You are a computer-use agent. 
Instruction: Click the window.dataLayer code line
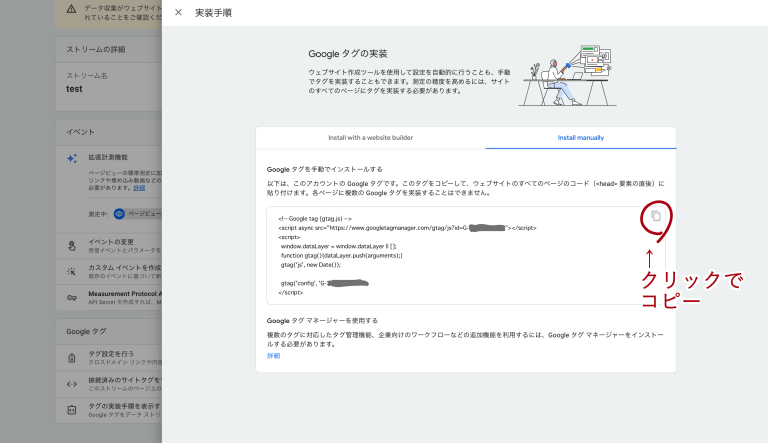338,246
